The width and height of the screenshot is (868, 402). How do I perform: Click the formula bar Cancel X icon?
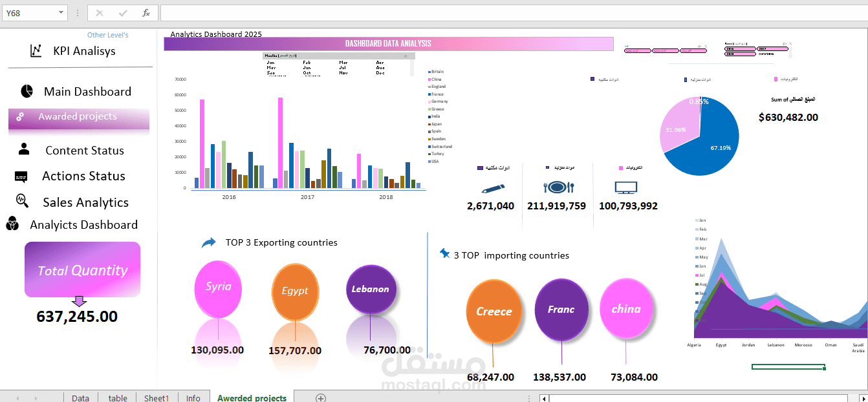coord(99,13)
